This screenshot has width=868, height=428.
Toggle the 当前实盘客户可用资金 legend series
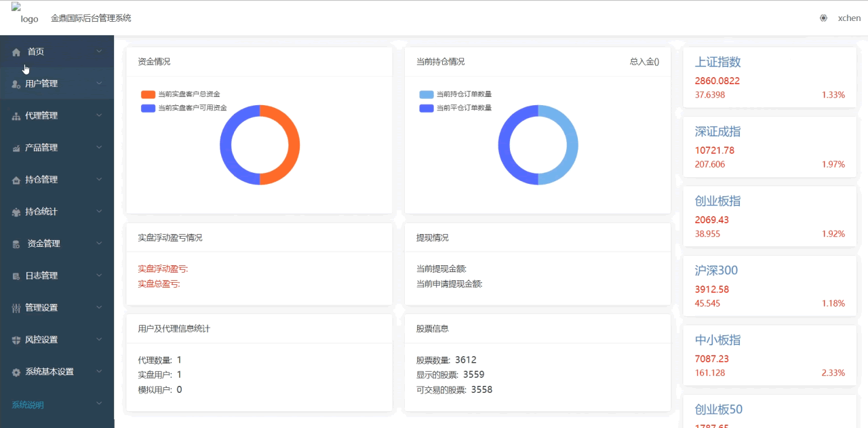coord(148,108)
